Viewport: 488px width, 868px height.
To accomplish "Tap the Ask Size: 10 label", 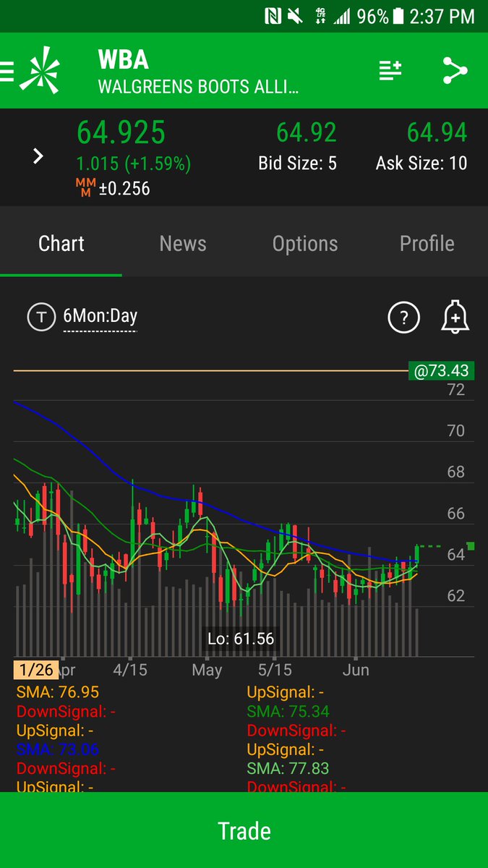I will pyautogui.click(x=421, y=163).
